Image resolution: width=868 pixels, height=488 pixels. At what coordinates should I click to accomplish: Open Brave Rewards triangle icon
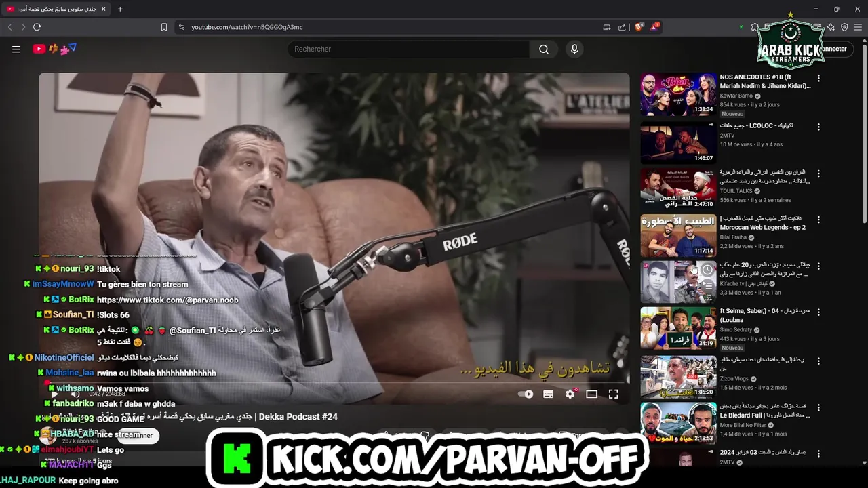pyautogui.click(x=654, y=27)
